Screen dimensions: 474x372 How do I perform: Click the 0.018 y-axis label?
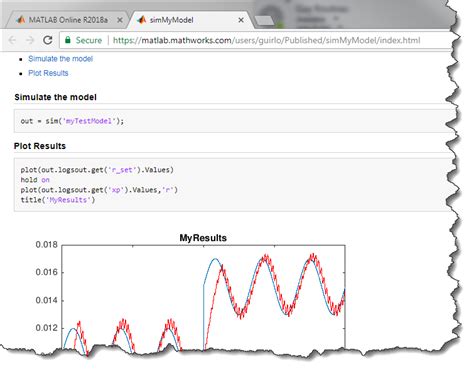(47, 245)
